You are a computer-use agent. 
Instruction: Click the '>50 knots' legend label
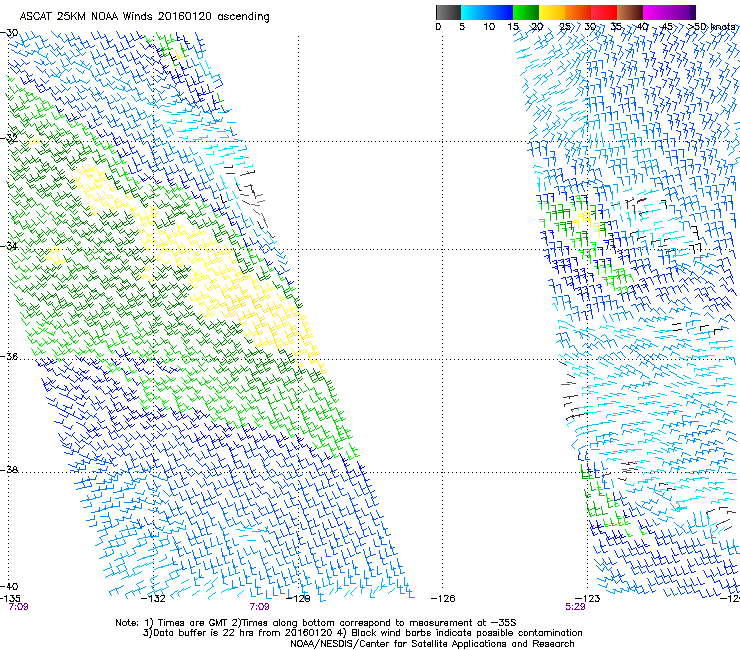pos(712,27)
